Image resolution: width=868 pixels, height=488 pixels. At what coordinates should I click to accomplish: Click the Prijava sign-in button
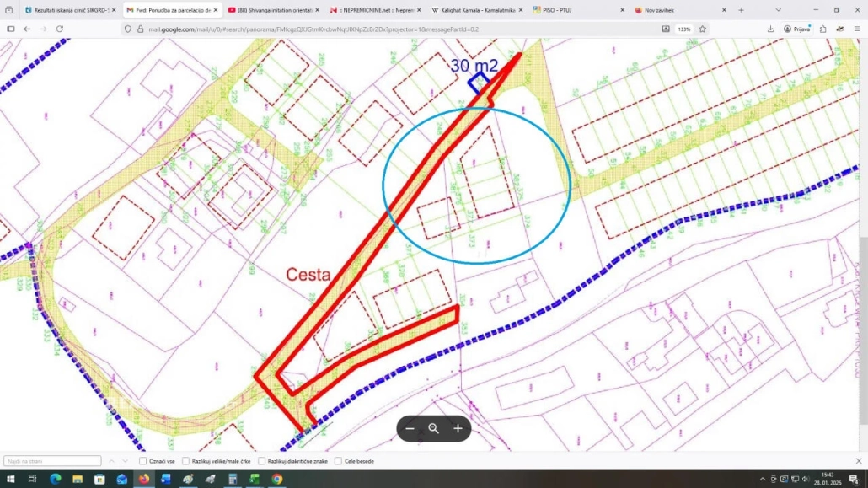[x=796, y=29]
